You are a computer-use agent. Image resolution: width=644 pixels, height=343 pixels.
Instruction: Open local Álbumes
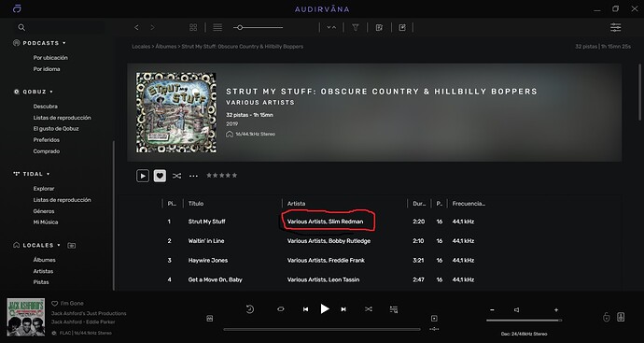pyautogui.click(x=45, y=260)
